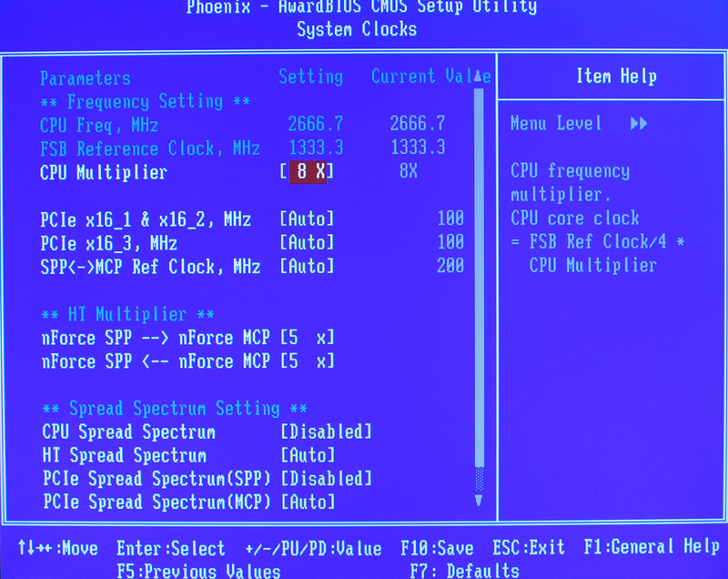
Task: Open PCIe x16_3 Auto setting
Action: click(x=307, y=242)
